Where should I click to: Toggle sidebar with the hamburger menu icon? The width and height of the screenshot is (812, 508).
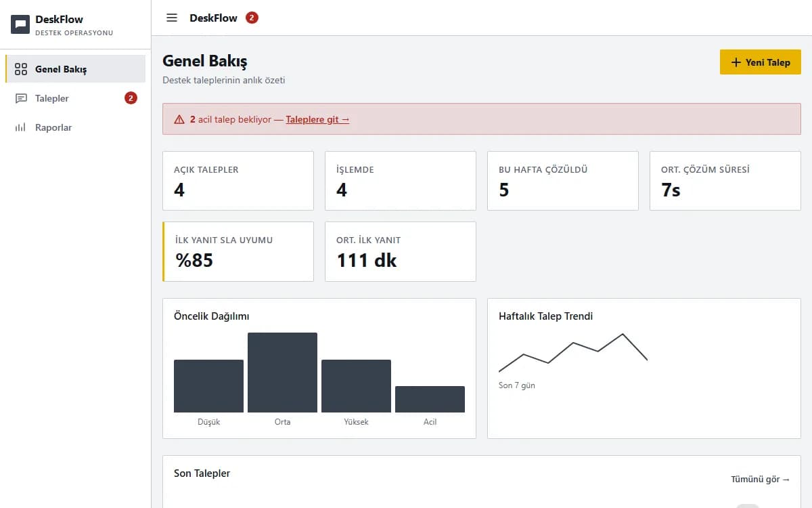point(172,18)
